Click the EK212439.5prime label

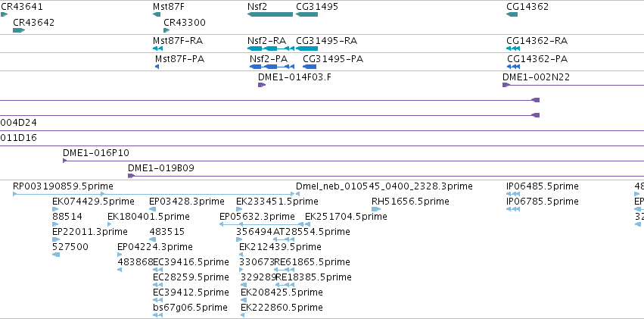[x=280, y=247]
